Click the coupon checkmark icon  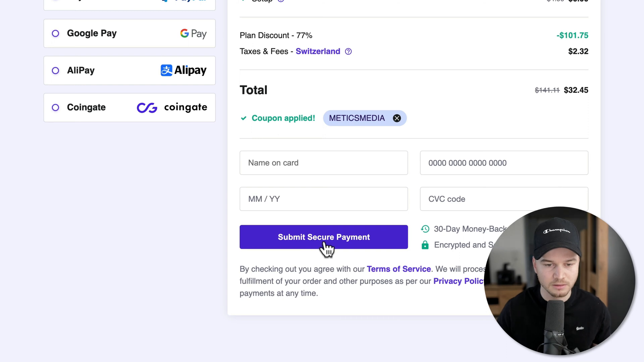click(243, 118)
